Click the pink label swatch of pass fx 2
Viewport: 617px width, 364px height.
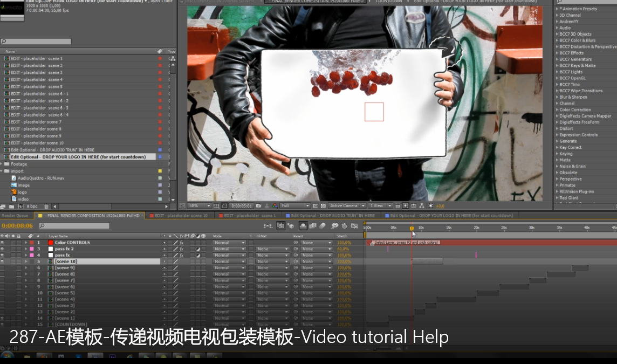coord(32,249)
